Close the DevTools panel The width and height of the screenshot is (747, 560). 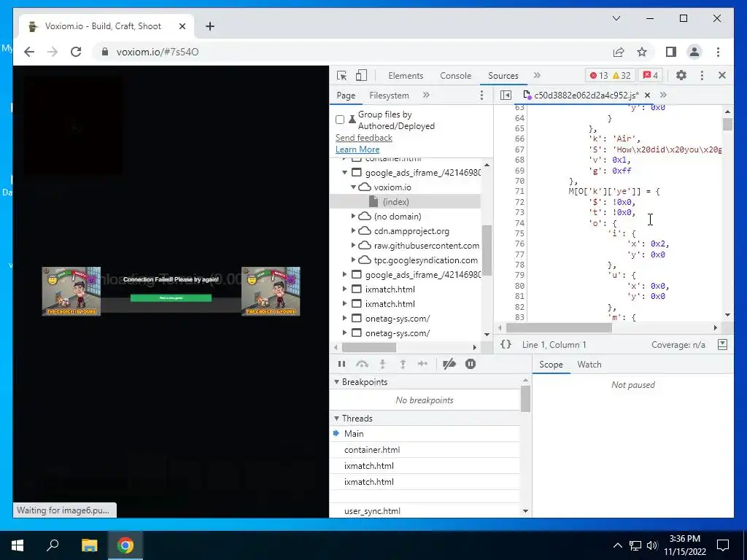click(x=721, y=75)
